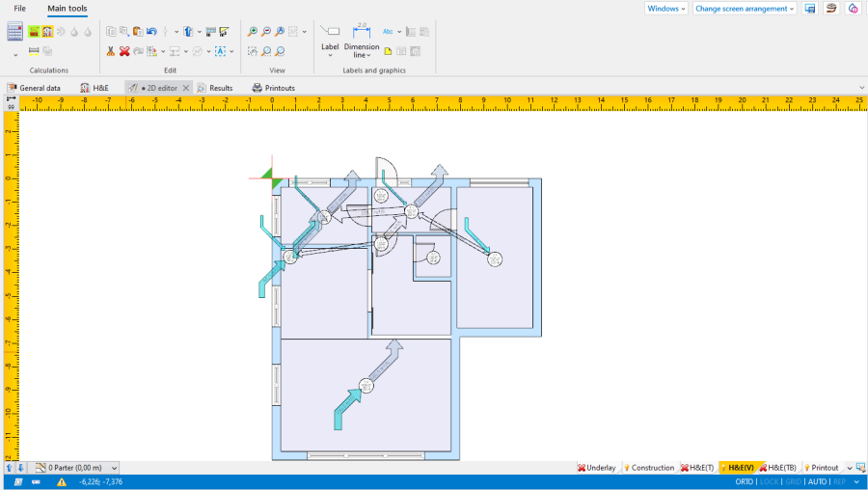Toggle AUTO mode in status bar
Image resolution: width=868 pixels, height=490 pixels.
point(817,481)
